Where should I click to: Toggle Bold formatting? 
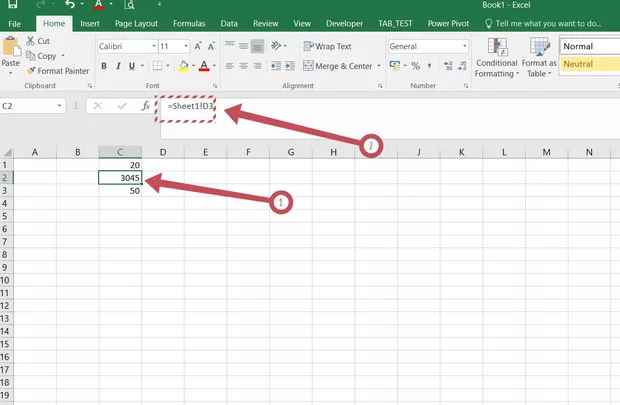pyautogui.click(x=104, y=66)
